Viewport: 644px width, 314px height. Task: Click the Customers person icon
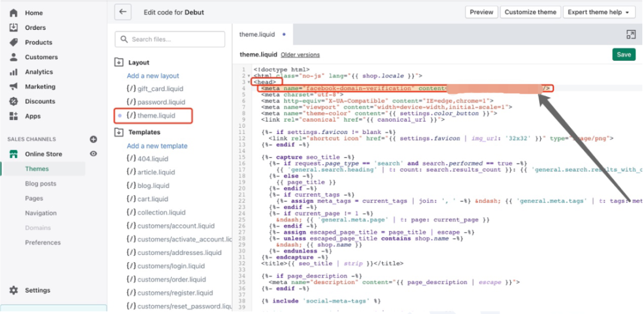coord(14,57)
